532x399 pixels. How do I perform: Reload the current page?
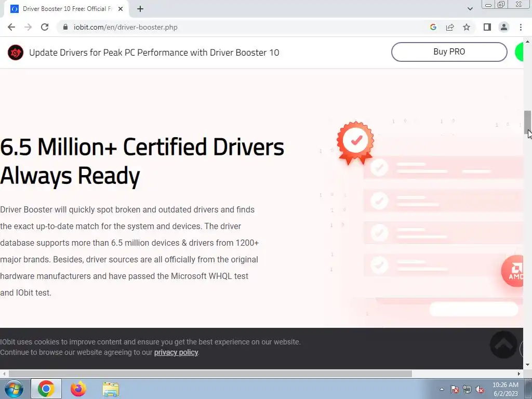pyautogui.click(x=45, y=27)
